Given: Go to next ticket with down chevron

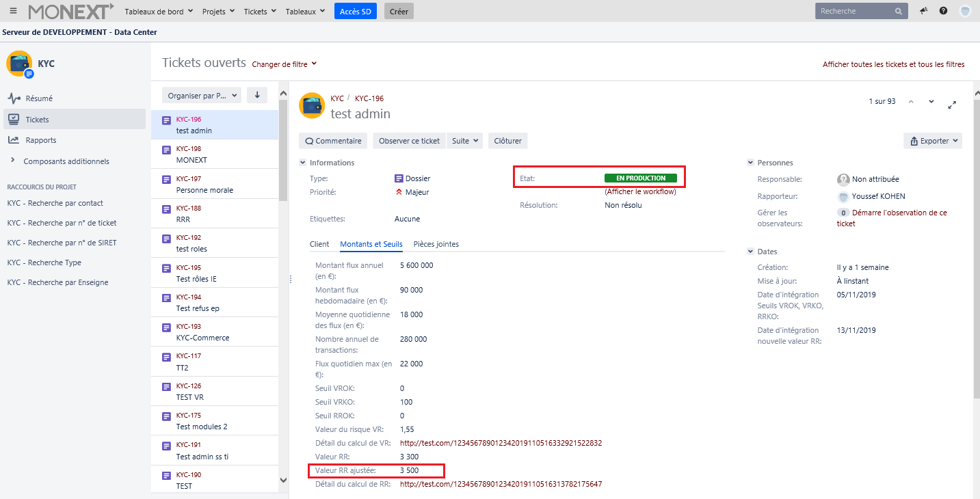Looking at the screenshot, I should click(x=931, y=102).
